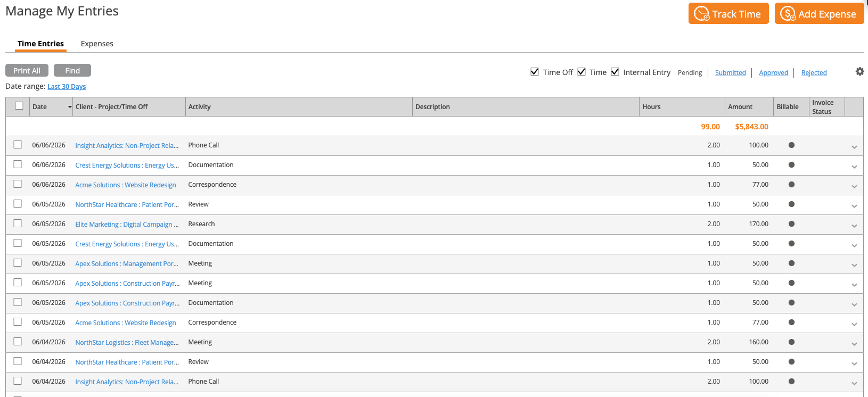Switch to the Expenses tab
The image size is (868, 397).
97,44
